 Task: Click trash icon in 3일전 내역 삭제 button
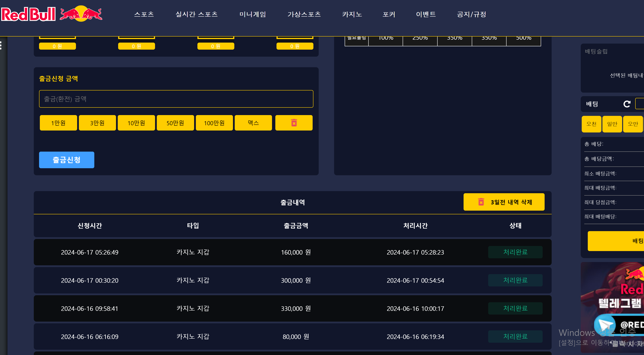point(481,202)
